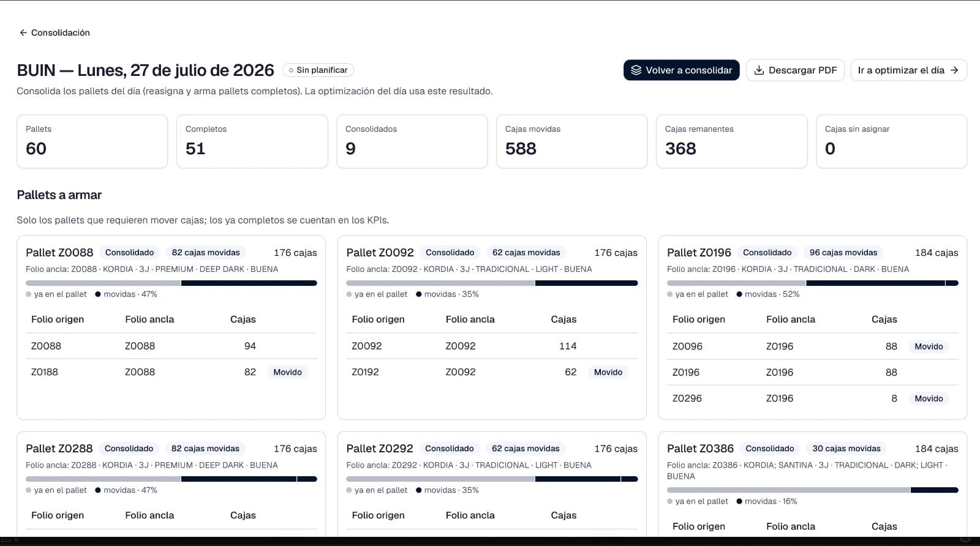Image resolution: width=980 pixels, height=546 pixels.
Task: Click "Folio ancla" header in Pallet Z0196 table
Action: point(791,320)
